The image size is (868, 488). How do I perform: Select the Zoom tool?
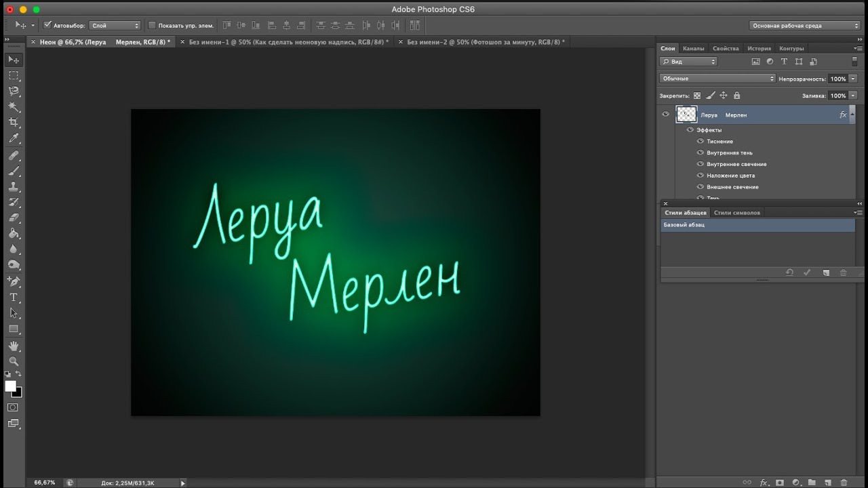click(14, 361)
